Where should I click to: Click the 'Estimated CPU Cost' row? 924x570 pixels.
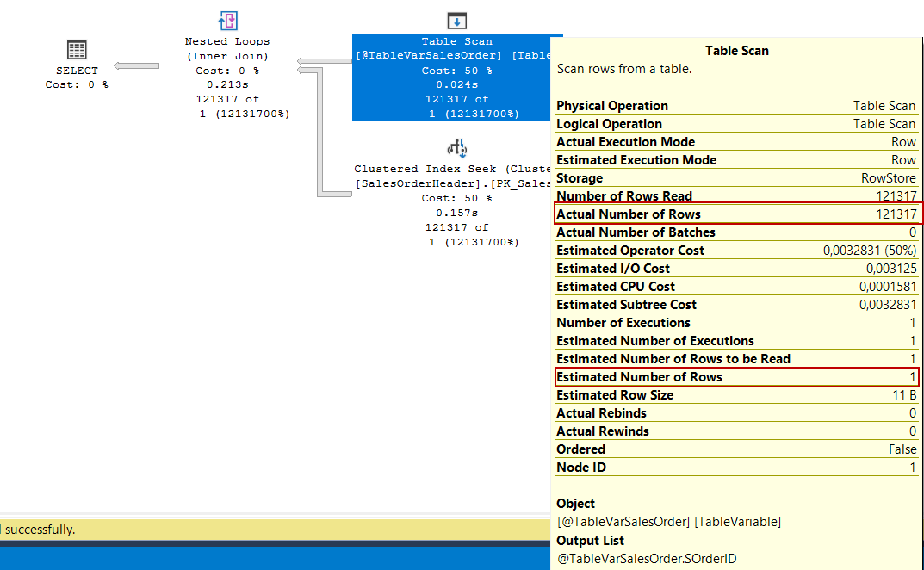pos(736,287)
